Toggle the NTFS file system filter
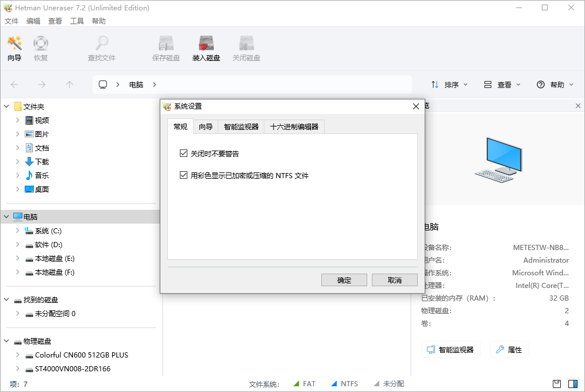Screen dimensions: 585x392 [x=344, y=383]
